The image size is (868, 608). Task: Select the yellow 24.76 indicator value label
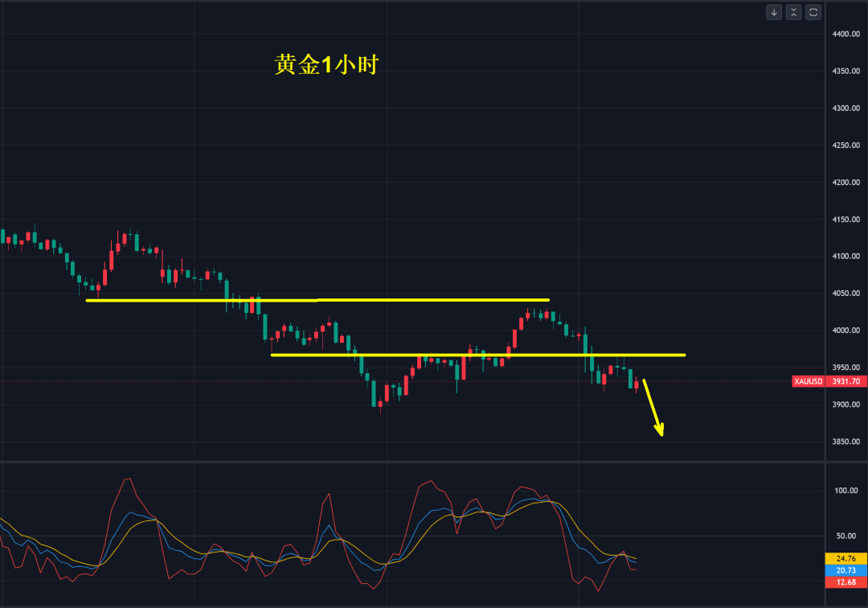(845, 558)
